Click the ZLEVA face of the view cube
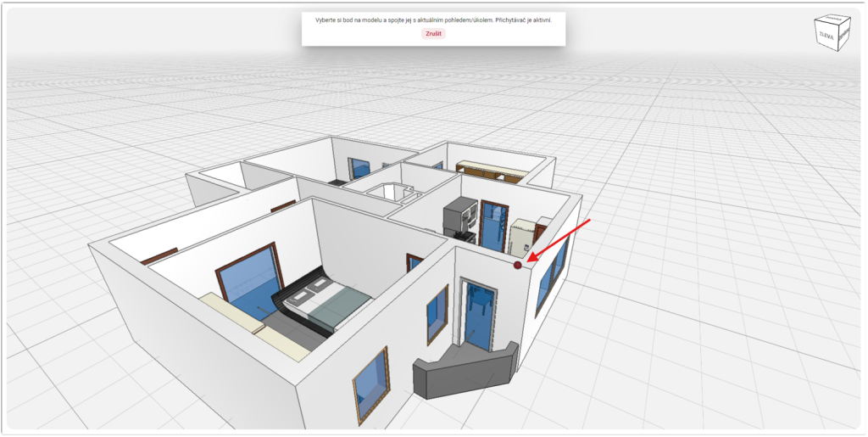 [x=825, y=36]
